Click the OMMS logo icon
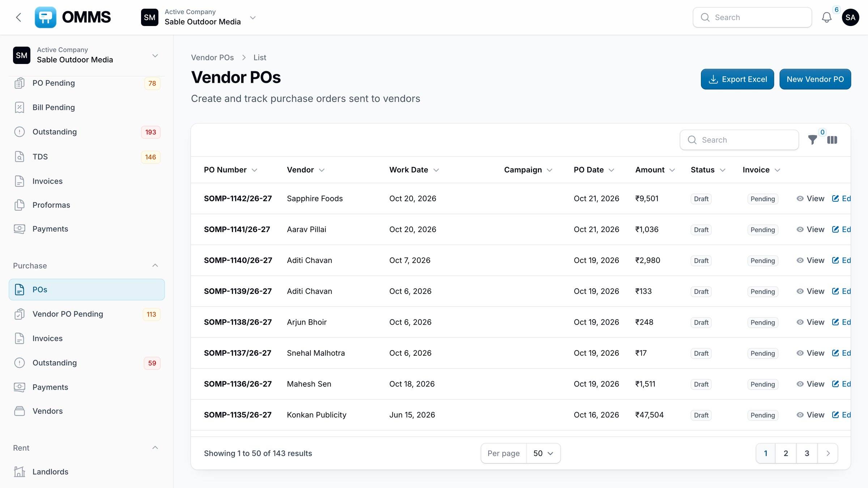 pyautogui.click(x=46, y=17)
